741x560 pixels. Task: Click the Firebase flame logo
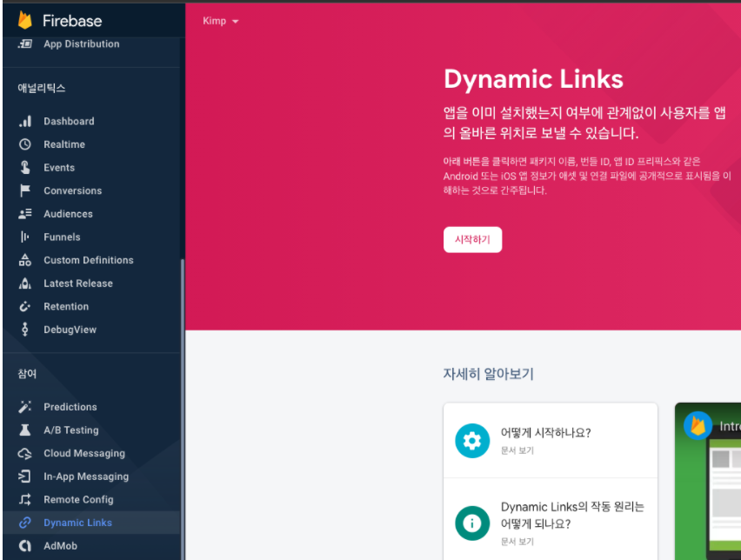pyautogui.click(x=24, y=20)
